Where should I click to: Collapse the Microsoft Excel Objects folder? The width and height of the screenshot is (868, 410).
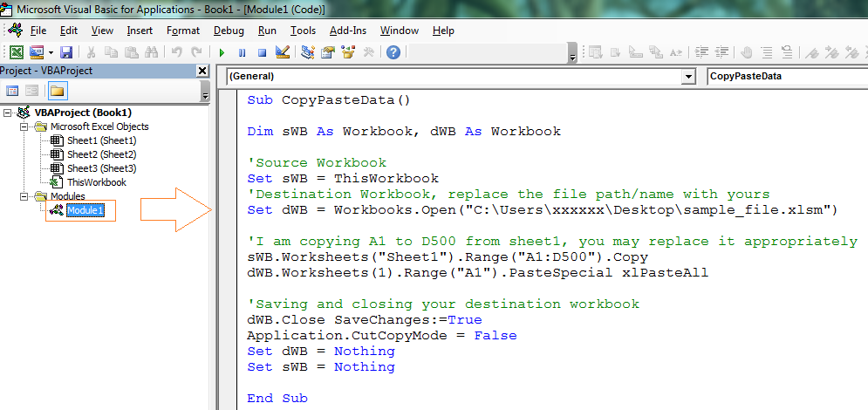pyautogui.click(x=24, y=126)
